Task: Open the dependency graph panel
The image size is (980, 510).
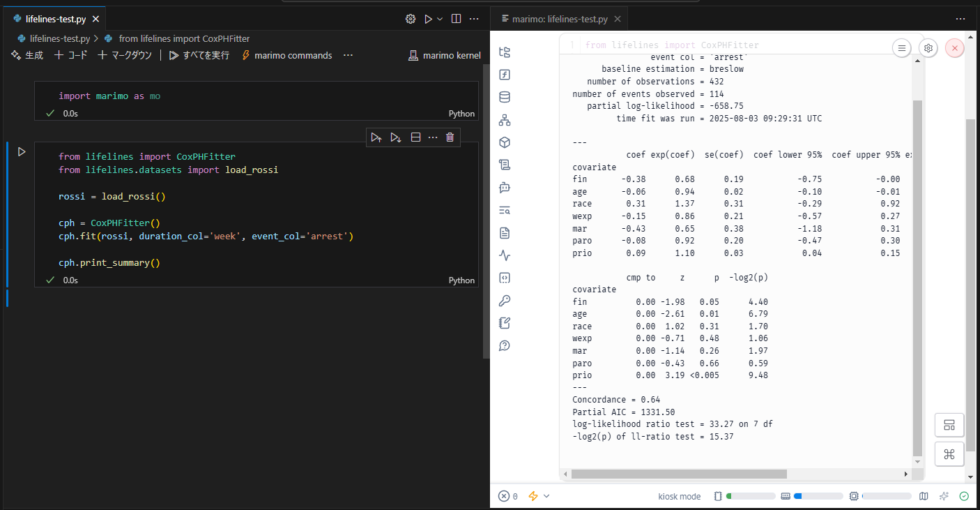Action: coord(505,119)
